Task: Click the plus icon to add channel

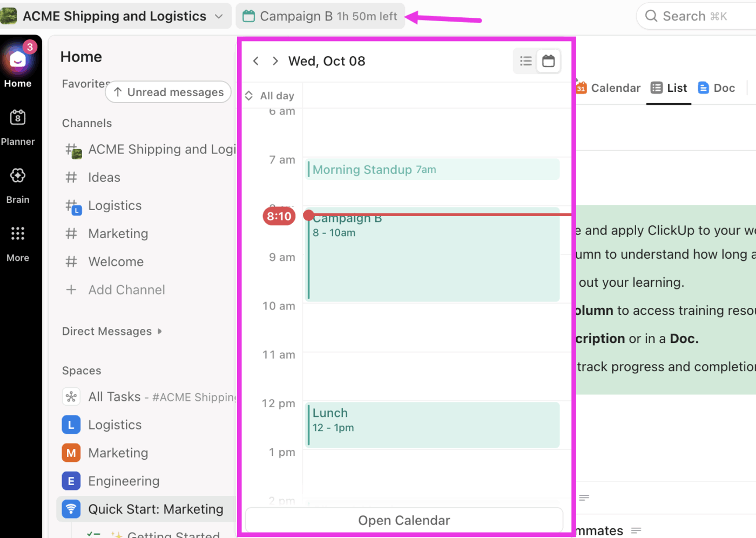Action: [71, 290]
